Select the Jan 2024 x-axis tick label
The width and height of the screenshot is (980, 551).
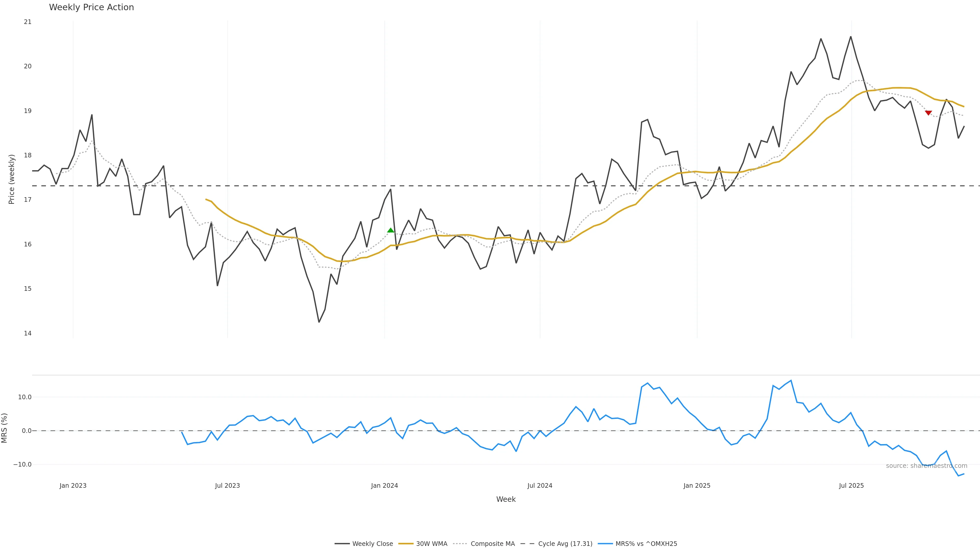pyautogui.click(x=384, y=486)
